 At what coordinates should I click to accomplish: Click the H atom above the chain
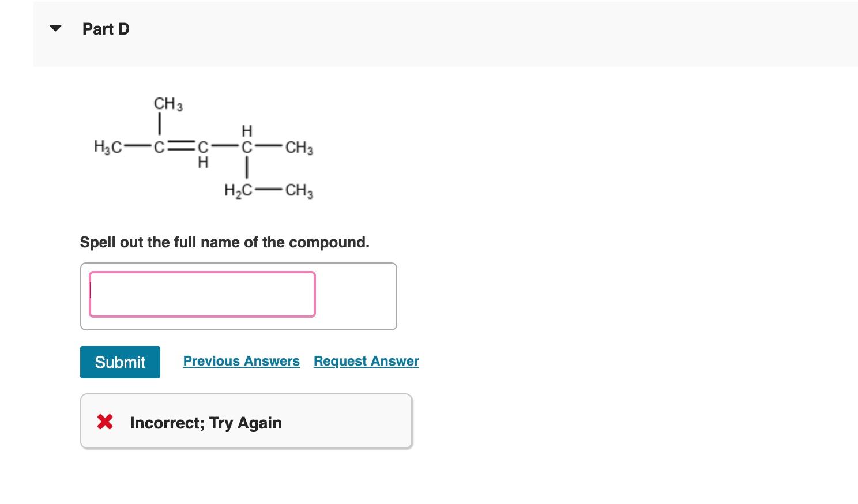[246, 130]
